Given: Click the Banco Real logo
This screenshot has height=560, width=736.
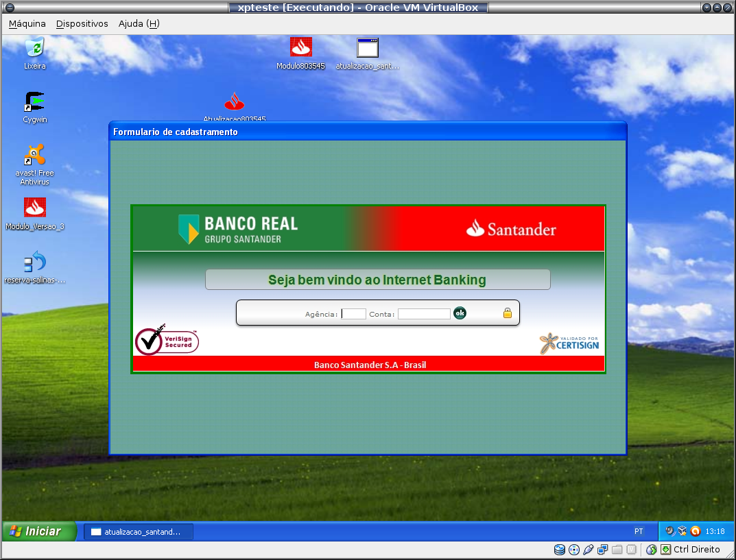Looking at the screenshot, I should (x=238, y=229).
